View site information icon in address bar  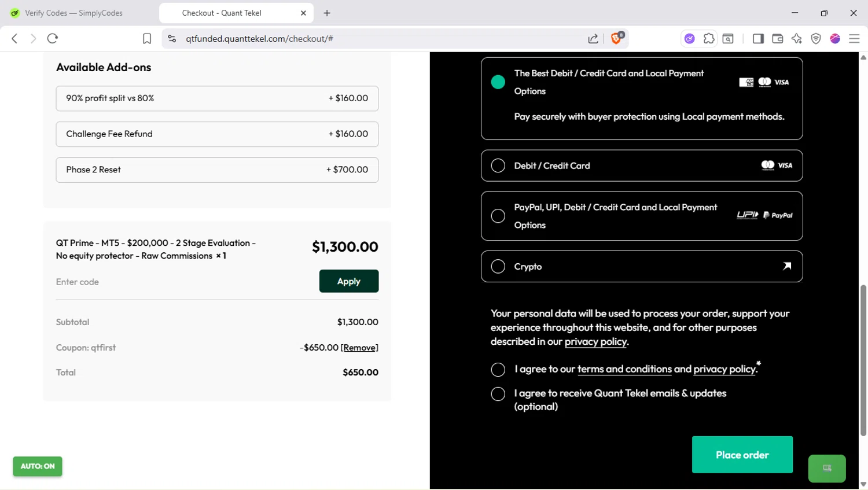click(x=172, y=39)
